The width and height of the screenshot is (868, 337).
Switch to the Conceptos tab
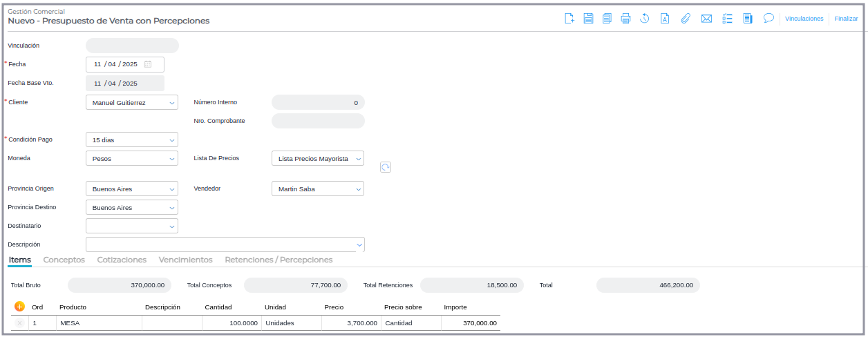[64, 260]
